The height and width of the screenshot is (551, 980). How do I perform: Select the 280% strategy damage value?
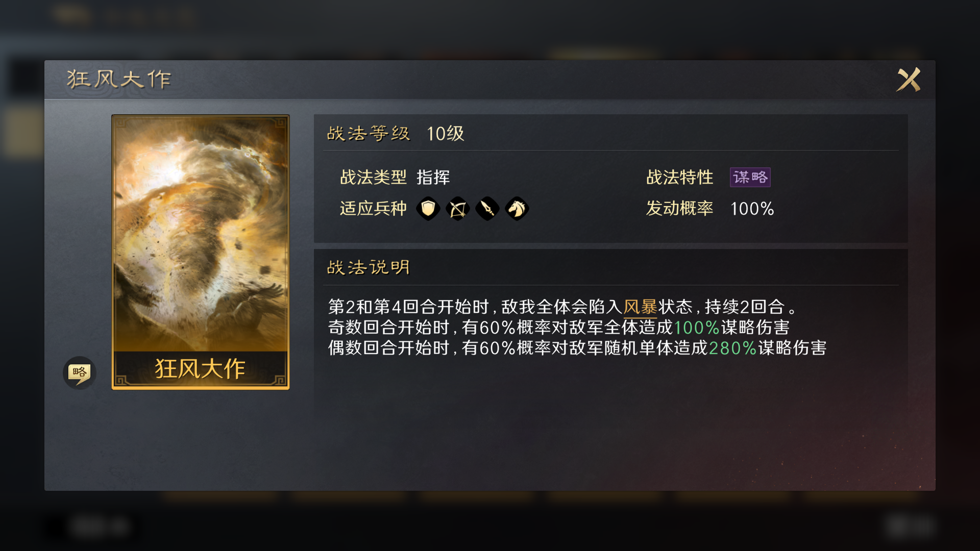coord(732,348)
